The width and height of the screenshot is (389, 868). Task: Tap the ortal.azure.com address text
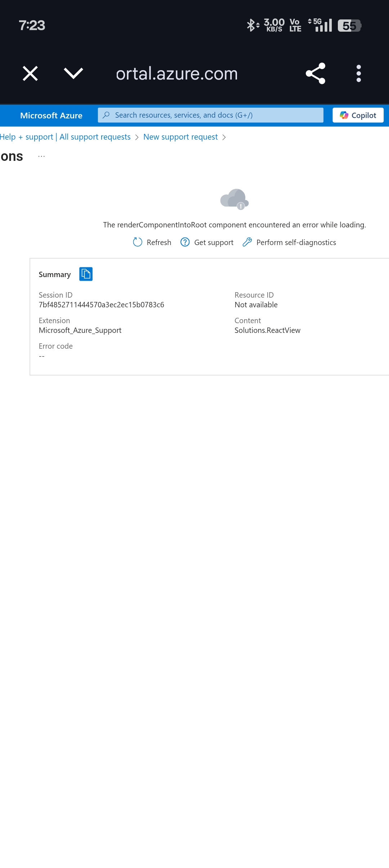click(177, 74)
